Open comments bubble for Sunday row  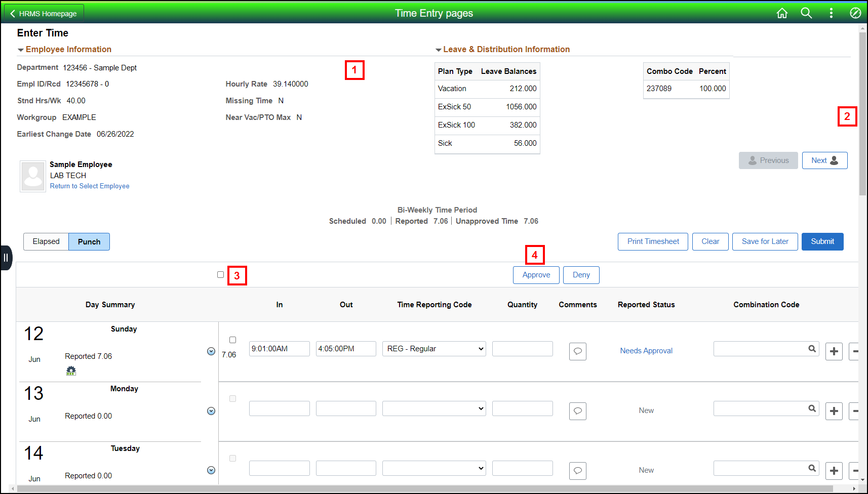coord(577,351)
